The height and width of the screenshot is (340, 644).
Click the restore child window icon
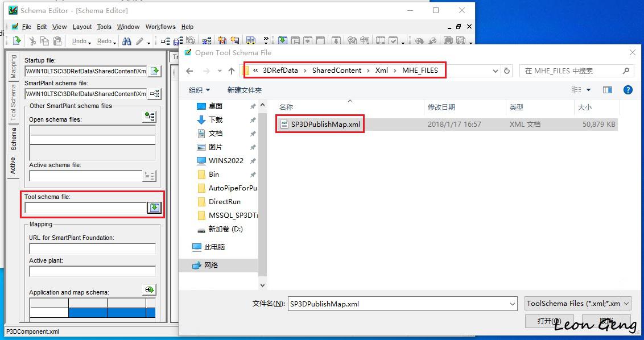pos(459,26)
